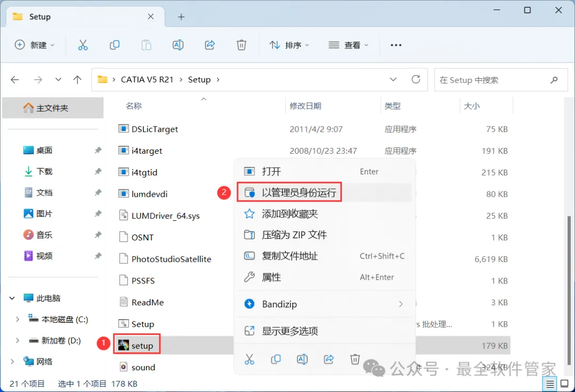The image size is (575, 392).
Task: Click the Delete trash icon in the top toolbar
Action: coord(241,45)
